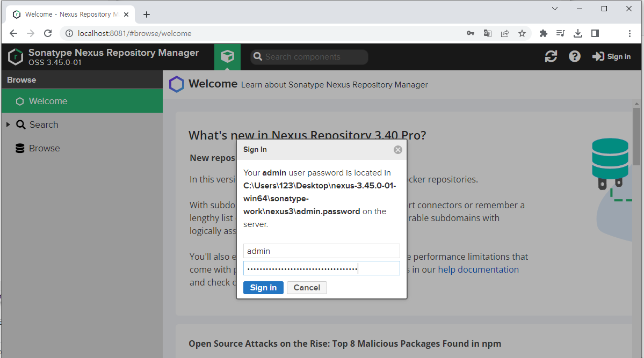
Task: Click the refresh icon in Nexus header
Action: [551, 56]
